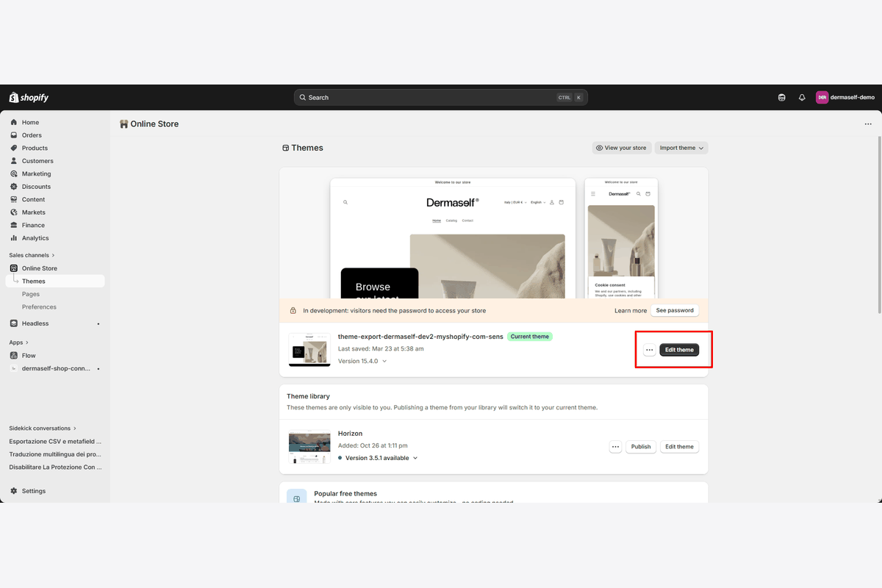
Task: Click the Customers person icon
Action: pos(14,161)
